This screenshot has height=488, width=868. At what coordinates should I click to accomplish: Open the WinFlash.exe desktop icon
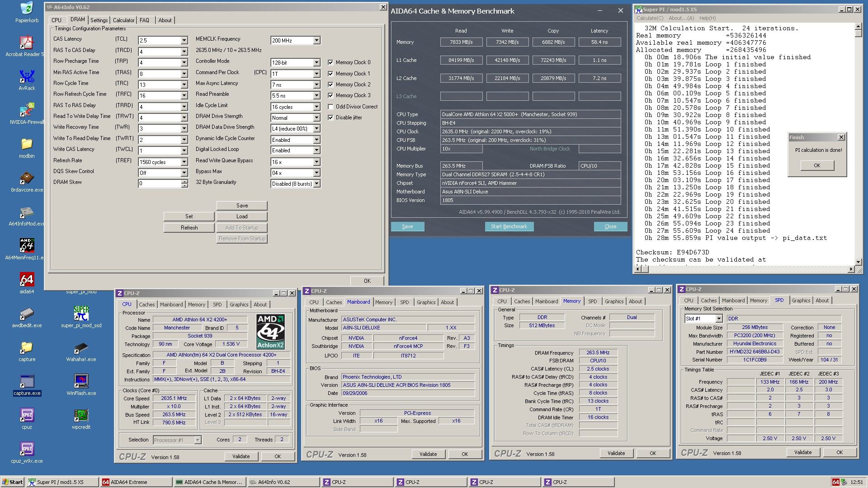point(81,382)
